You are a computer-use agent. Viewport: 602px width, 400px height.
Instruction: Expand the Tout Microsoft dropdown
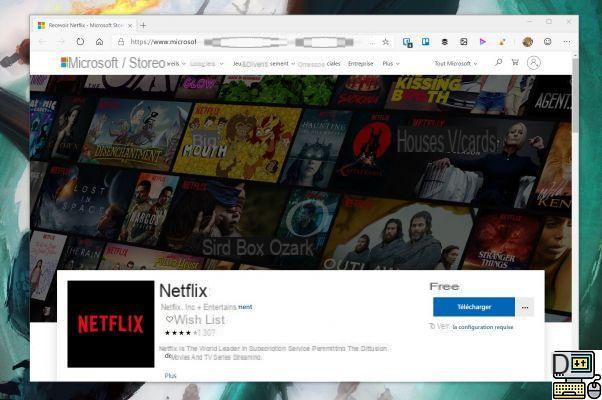456,64
